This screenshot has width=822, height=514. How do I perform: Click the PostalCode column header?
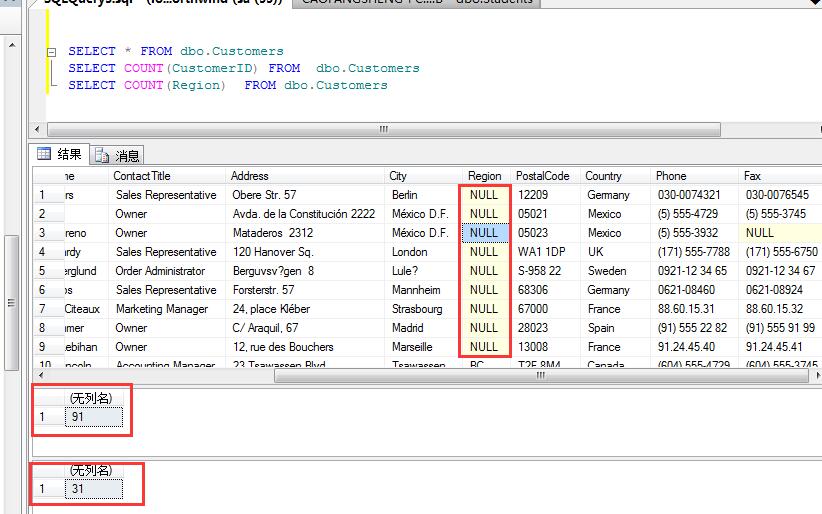point(542,176)
